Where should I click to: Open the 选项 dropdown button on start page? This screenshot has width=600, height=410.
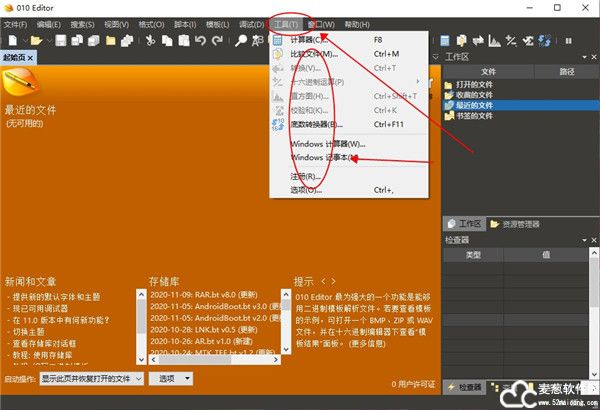tap(171, 379)
